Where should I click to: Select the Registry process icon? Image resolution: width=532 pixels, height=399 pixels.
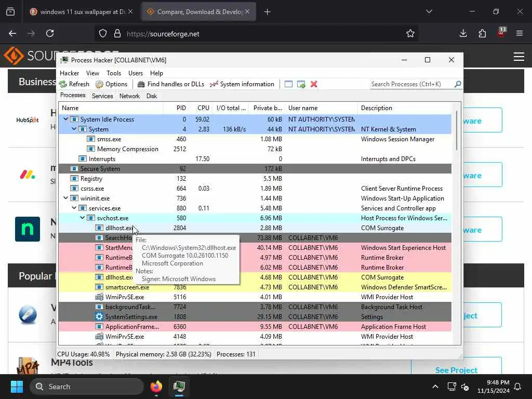(x=74, y=178)
